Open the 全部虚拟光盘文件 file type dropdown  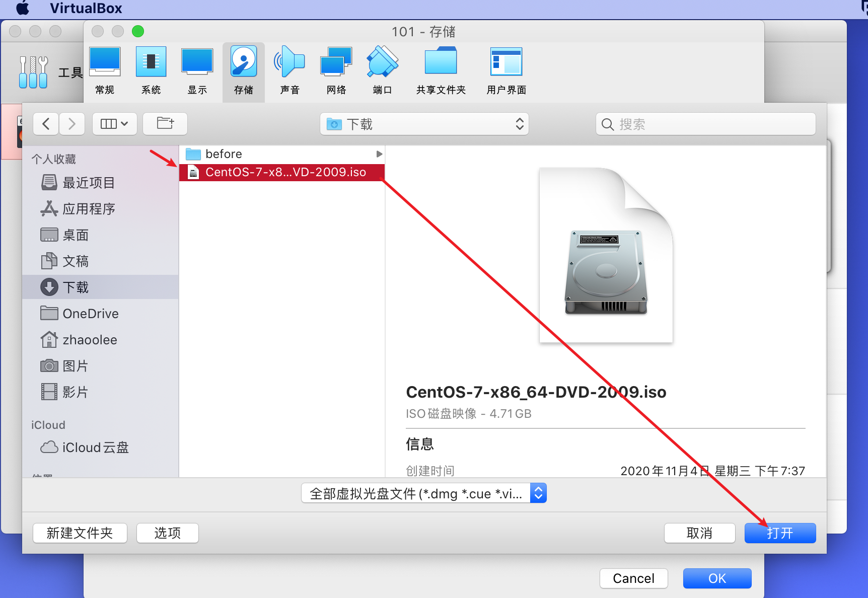tap(424, 493)
